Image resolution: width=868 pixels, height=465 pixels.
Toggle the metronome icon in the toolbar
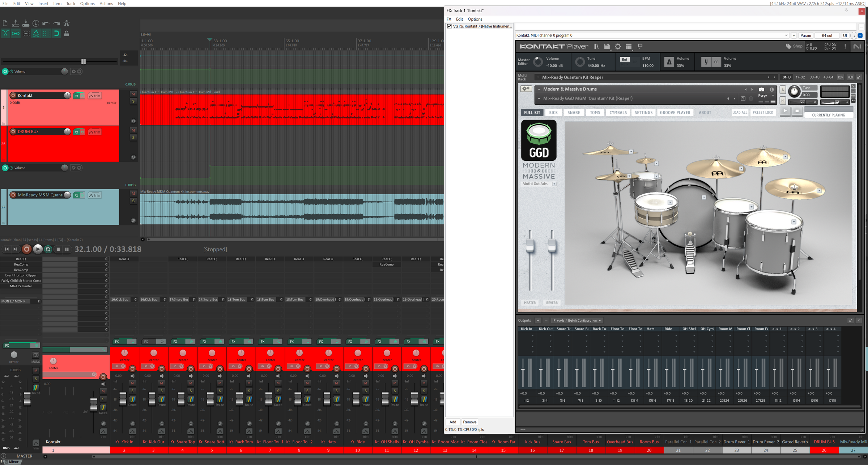67,23
